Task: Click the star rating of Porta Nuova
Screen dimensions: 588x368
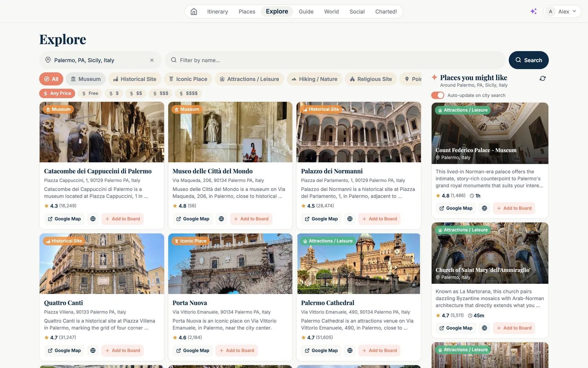Action: click(187, 337)
